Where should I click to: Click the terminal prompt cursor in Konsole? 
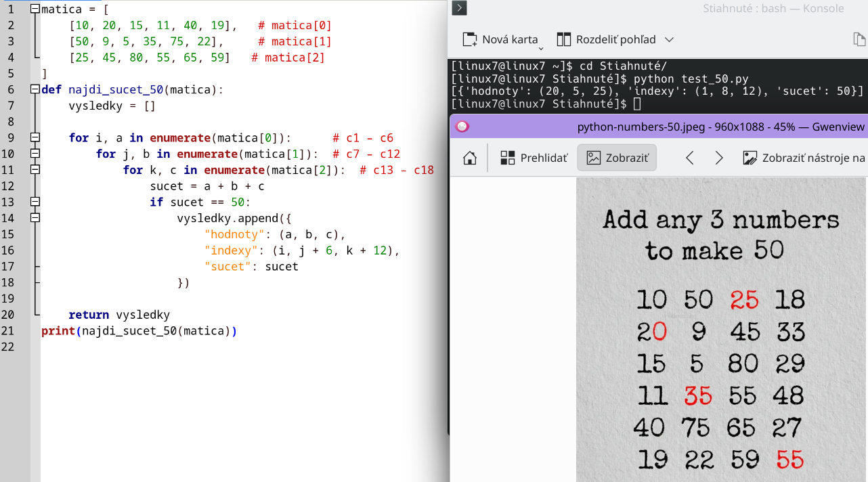pos(636,104)
